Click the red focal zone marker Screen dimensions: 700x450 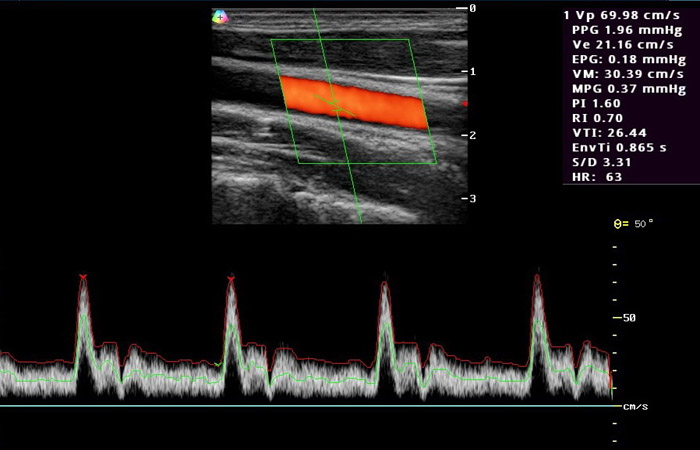click(466, 103)
